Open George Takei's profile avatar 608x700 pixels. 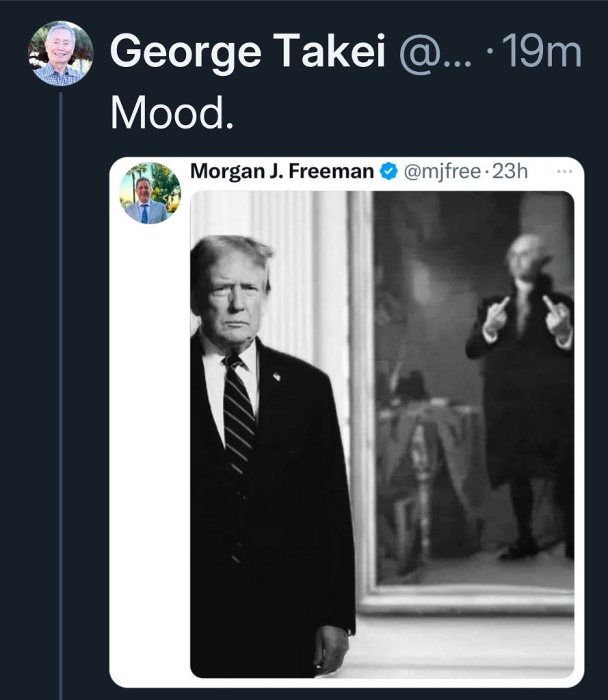60,53
